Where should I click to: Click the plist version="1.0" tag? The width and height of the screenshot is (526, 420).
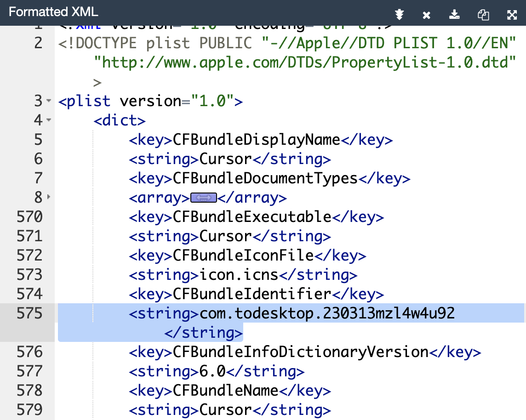150,101
